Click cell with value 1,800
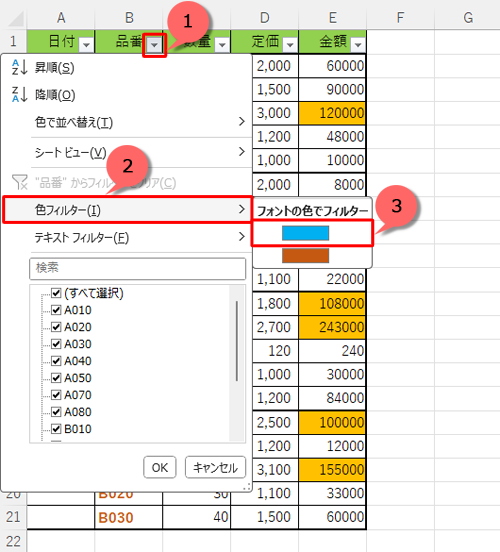The height and width of the screenshot is (552, 500). [275, 303]
